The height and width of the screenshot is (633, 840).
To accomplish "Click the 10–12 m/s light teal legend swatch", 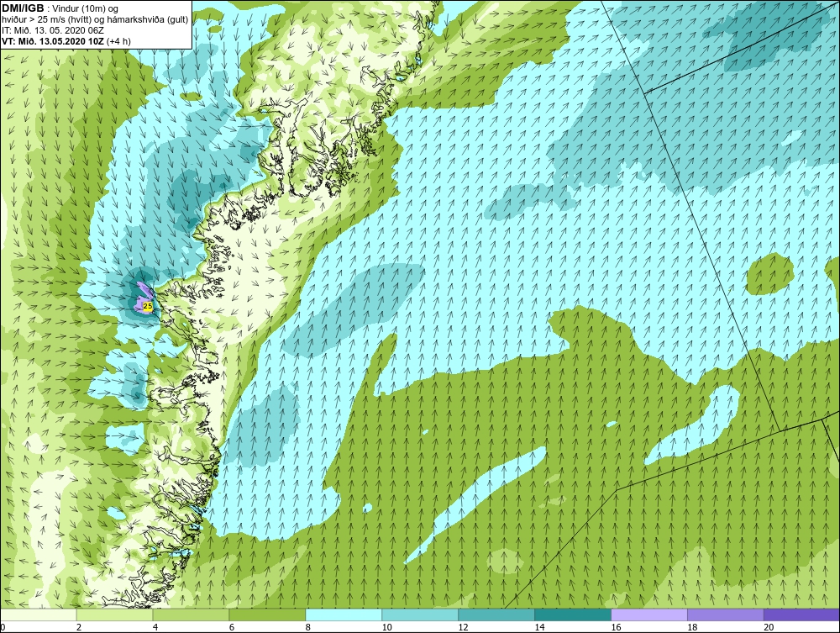I will [x=420, y=615].
